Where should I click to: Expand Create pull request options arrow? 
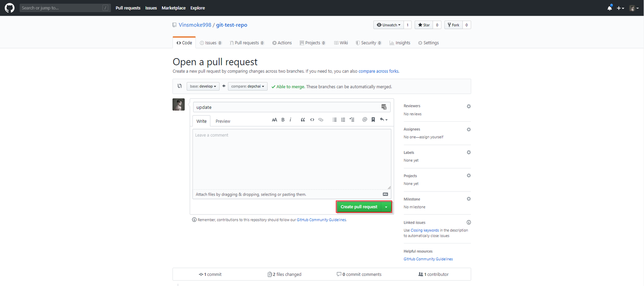tap(386, 207)
